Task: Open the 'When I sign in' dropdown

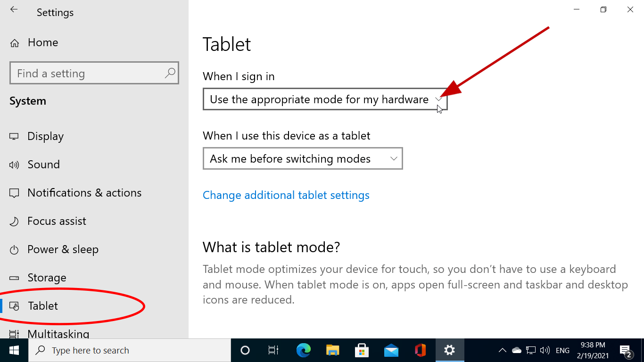Action: point(325,99)
